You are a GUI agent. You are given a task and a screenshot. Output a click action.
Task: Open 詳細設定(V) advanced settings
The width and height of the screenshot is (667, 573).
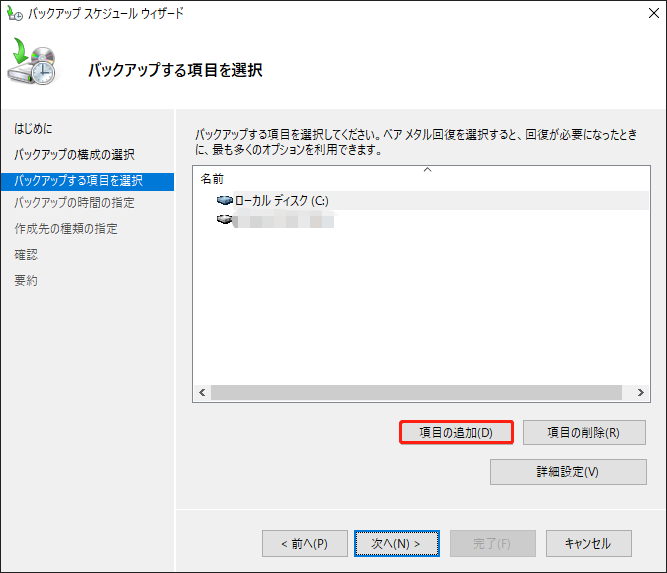[568, 472]
